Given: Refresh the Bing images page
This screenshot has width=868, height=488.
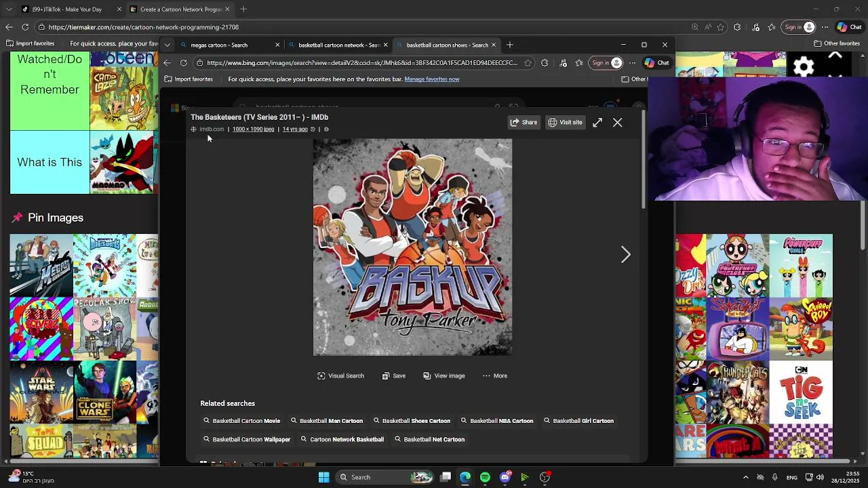Looking at the screenshot, I should (x=183, y=63).
